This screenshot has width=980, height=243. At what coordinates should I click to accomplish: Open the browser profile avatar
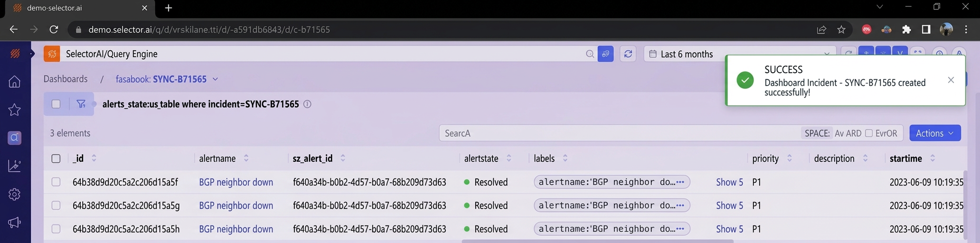[x=946, y=29]
